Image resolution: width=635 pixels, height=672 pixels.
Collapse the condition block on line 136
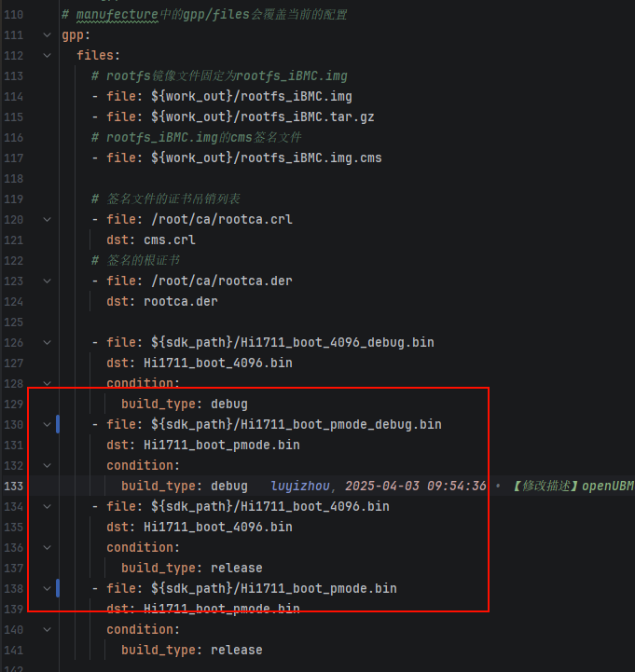[47, 548]
